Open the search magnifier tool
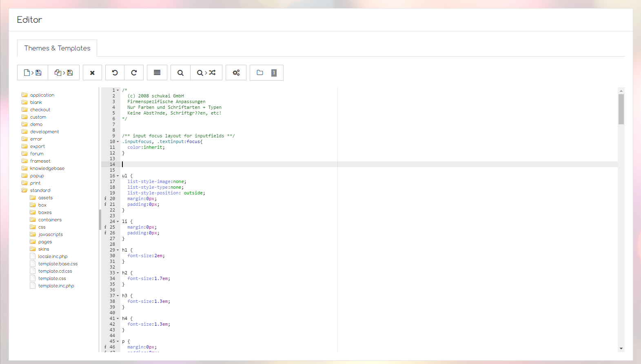Viewport: 641px width, 364px height. coord(180,73)
